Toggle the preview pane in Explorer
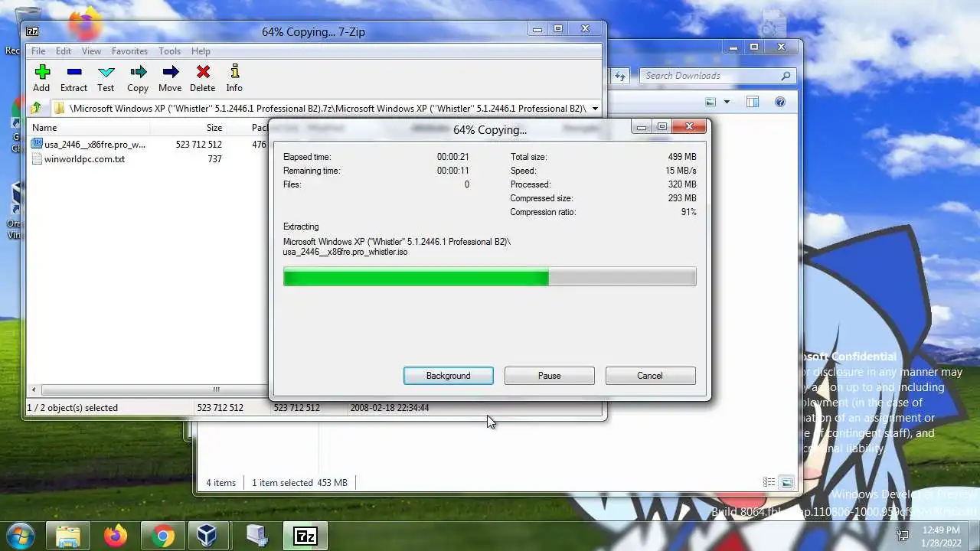 point(753,102)
